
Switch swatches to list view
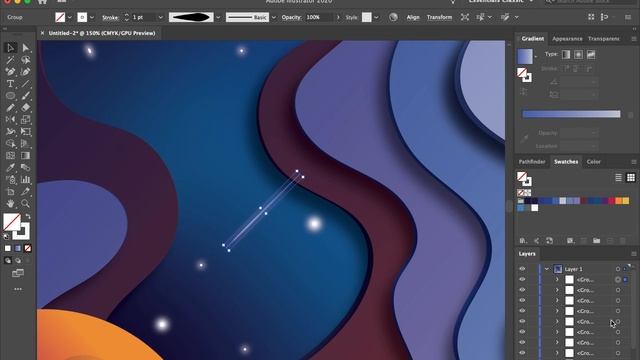tap(618, 177)
